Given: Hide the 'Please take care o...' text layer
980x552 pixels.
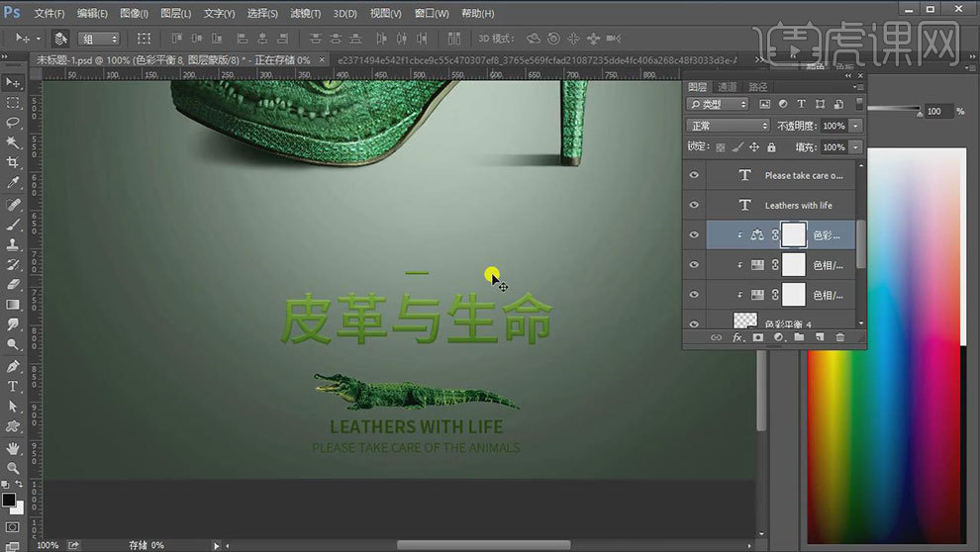Looking at the screenshot, I should click(x=694, y=175).
